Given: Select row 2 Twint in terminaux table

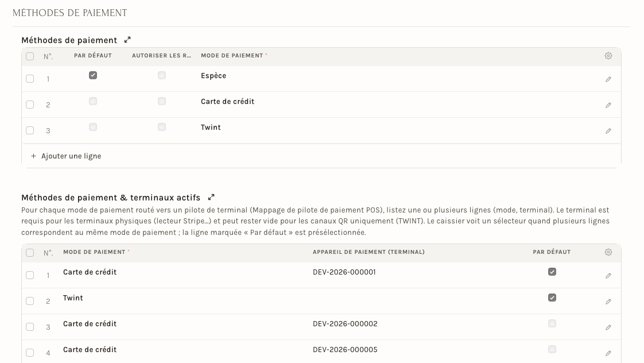Looking at the screenshot, I should tap(30, 301).
